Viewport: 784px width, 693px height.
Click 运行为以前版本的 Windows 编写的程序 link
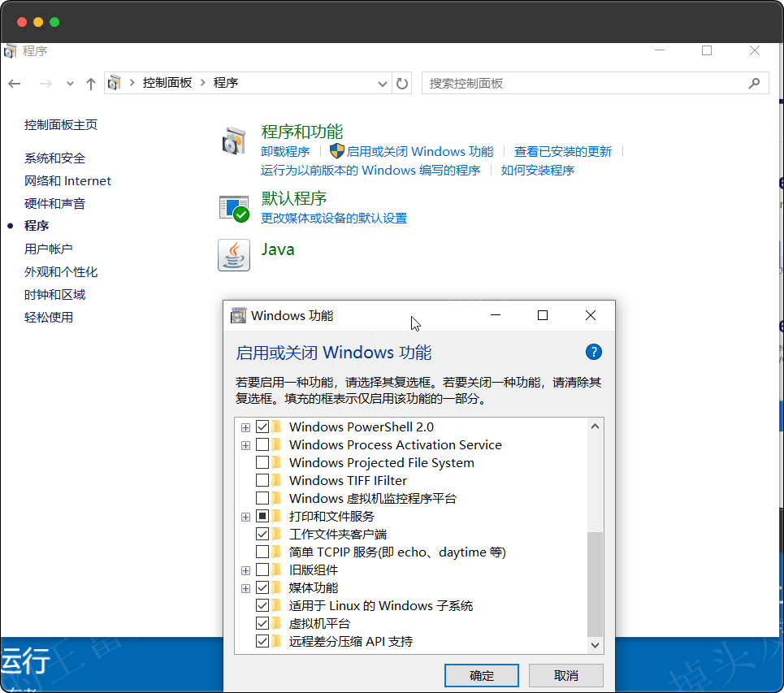(x=370, y=171)
